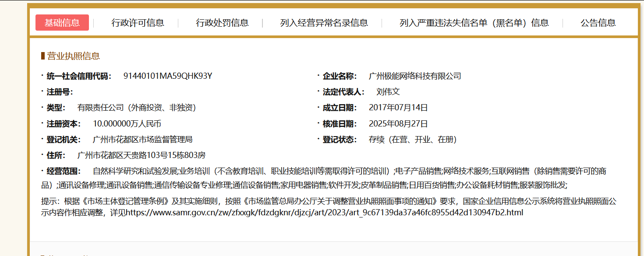Click the 登记机关 label

64,140
